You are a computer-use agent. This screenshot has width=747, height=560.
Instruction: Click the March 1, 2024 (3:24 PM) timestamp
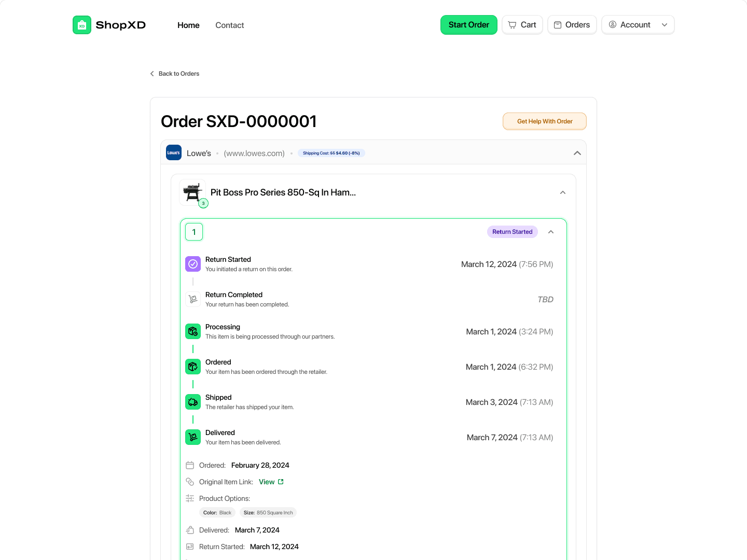pos(509,331)
